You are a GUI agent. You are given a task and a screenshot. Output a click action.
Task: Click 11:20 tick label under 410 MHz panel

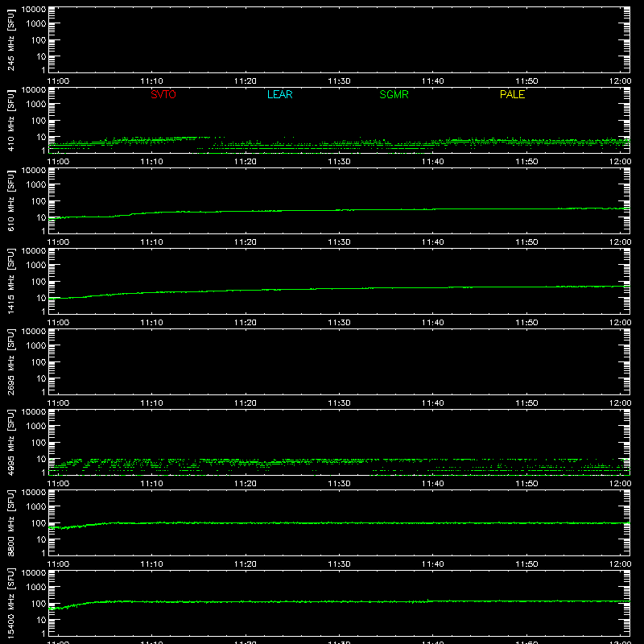(x=246, y=162)
